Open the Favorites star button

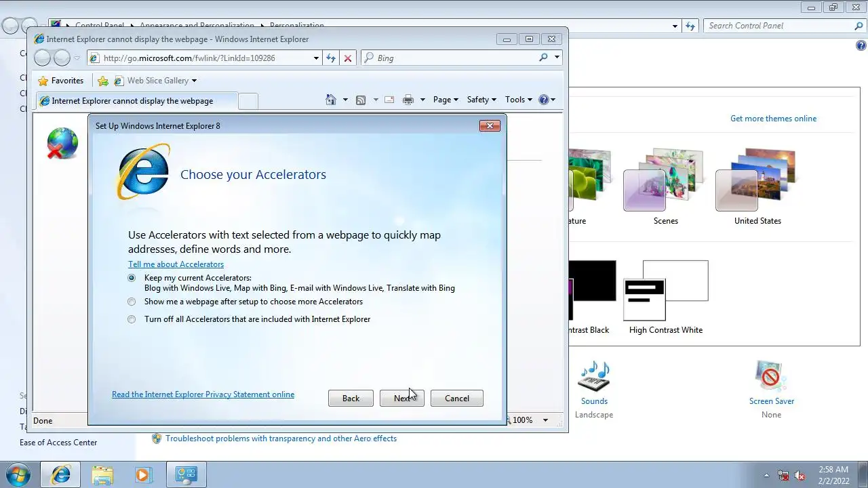[61, 81]
